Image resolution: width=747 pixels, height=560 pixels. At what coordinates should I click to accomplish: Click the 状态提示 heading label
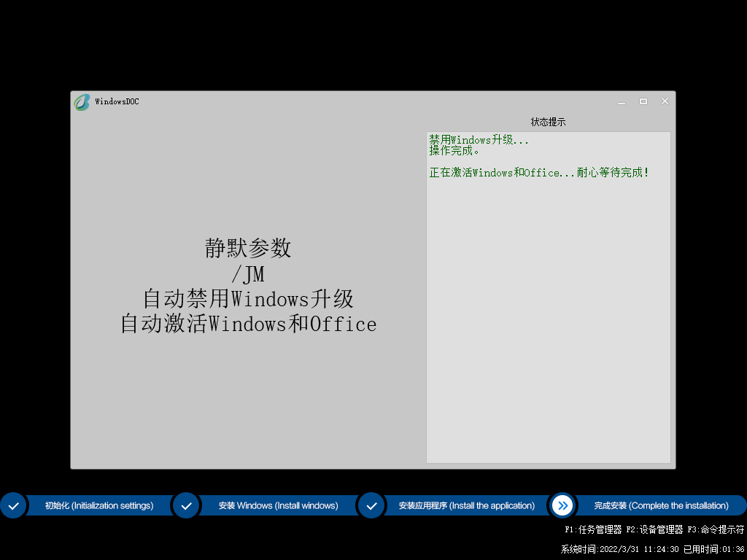(x=549, y=122)
